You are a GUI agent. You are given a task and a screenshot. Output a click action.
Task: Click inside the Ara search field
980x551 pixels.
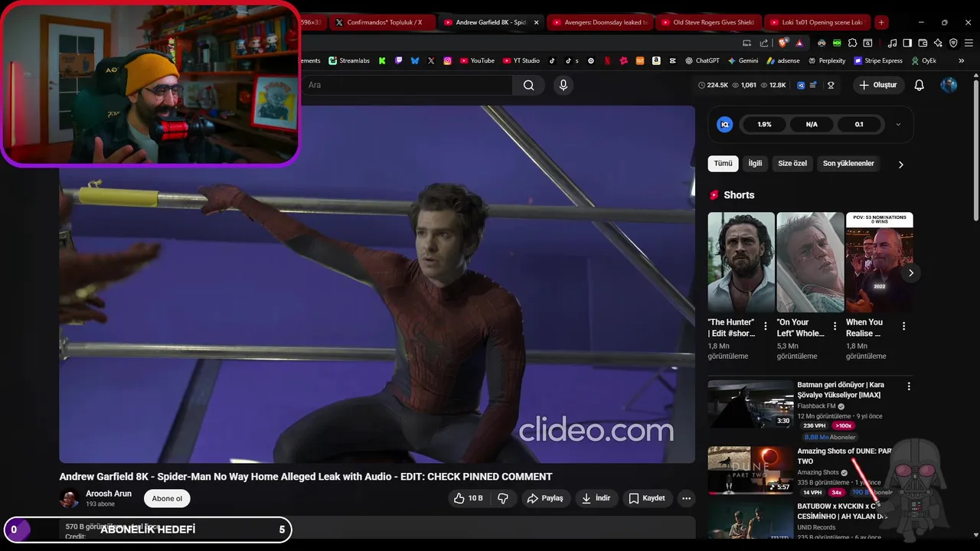(406, 85)
